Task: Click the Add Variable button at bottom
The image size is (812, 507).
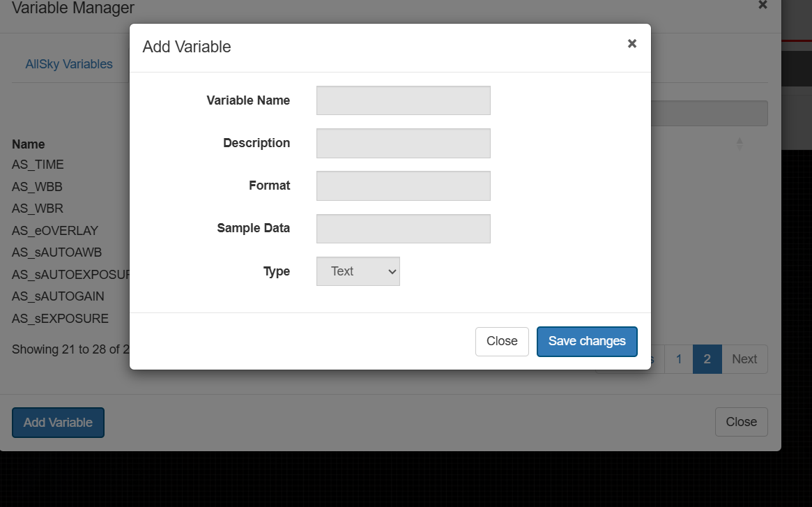Action: pos(58,423)
